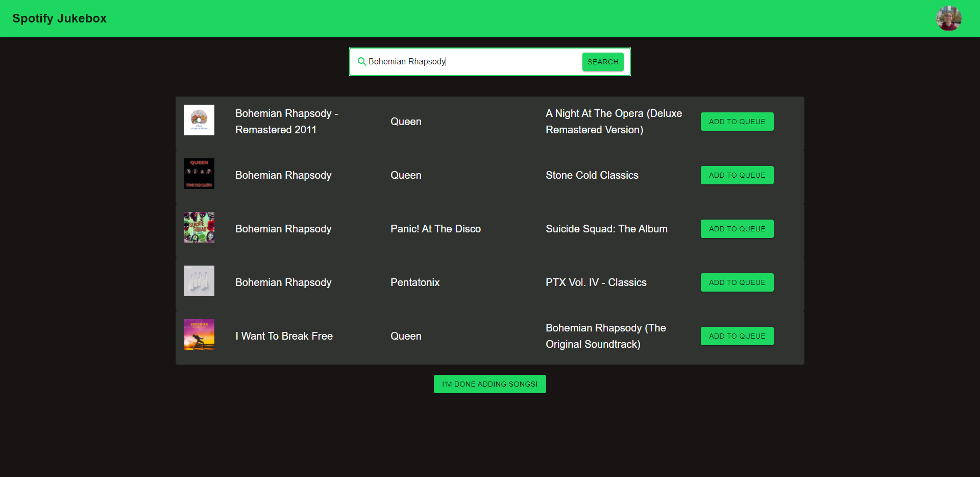The image size is (980, 477).
Task: Click the magnifying glass search icon
Action: point(362,61)
